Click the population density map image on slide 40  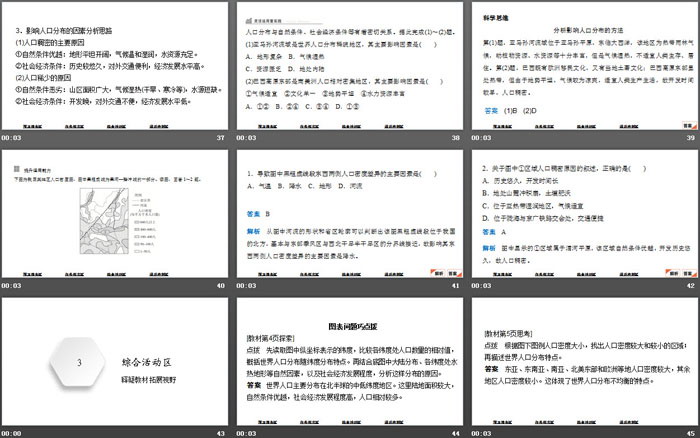coord(104,221)
